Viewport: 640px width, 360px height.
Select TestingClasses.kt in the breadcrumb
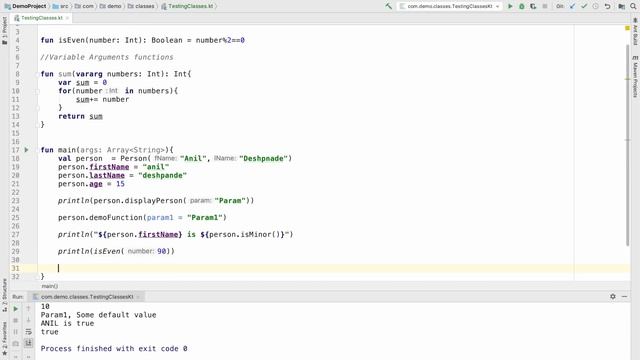coord(187,6)
